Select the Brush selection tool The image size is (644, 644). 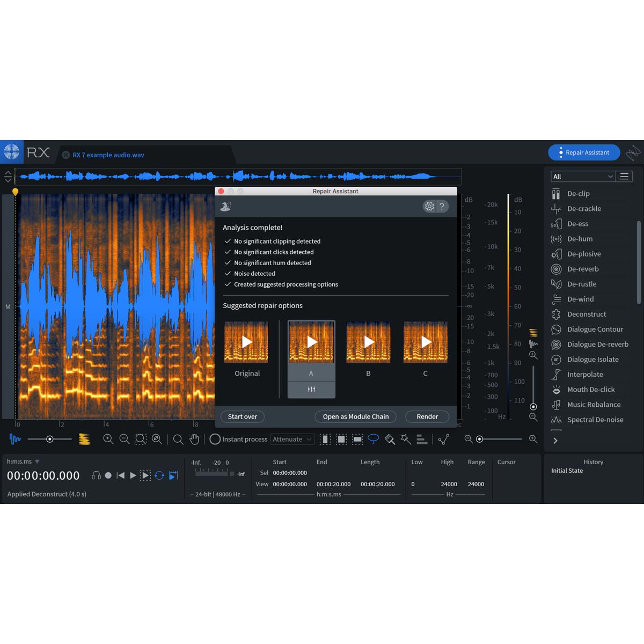390,439
